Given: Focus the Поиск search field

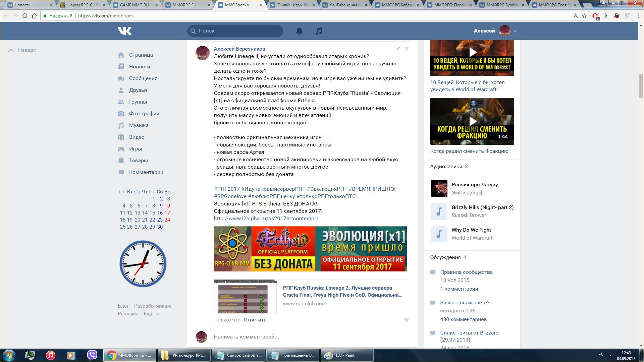Looking at the screenshot, I should (x=235, y=31).
